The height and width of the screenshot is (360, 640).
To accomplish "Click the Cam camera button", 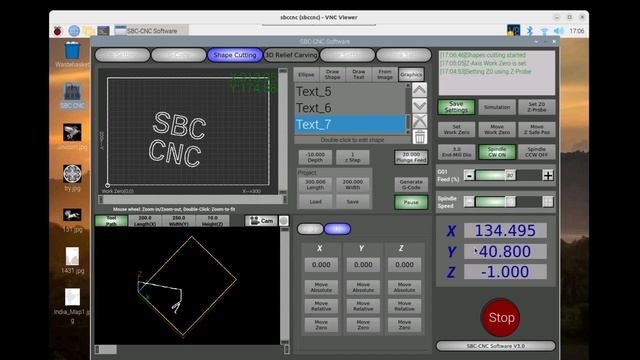I will pos(261,221).
